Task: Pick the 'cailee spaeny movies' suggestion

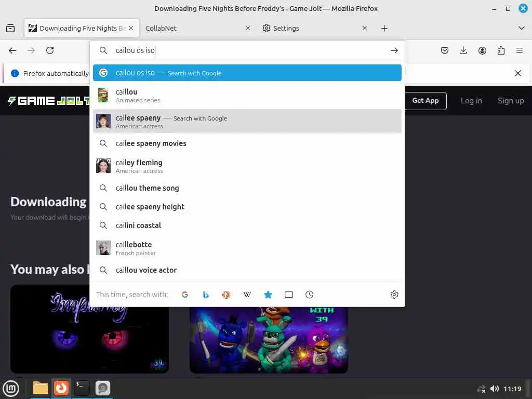Action: (x=247, y=143)
